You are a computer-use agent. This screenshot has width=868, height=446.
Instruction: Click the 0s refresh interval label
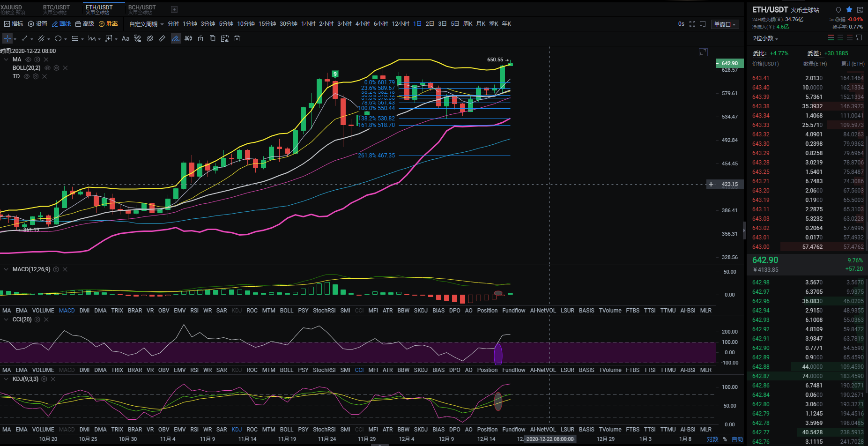coord(681,24)
